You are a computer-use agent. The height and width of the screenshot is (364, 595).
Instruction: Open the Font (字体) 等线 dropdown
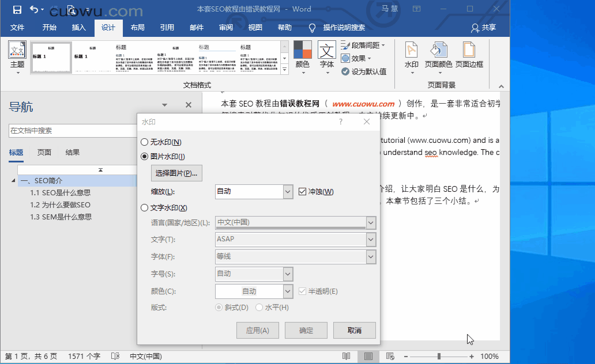pyautogui.click(x=371, y=257)
